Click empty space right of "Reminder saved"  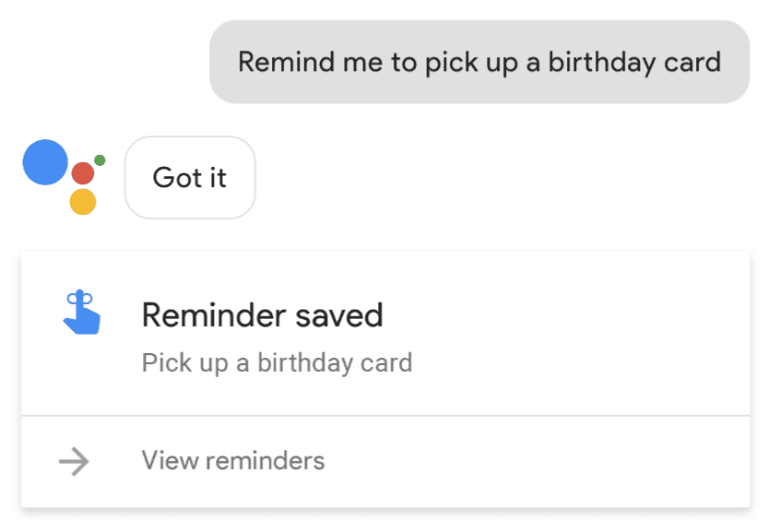click(x=564, y=314)
